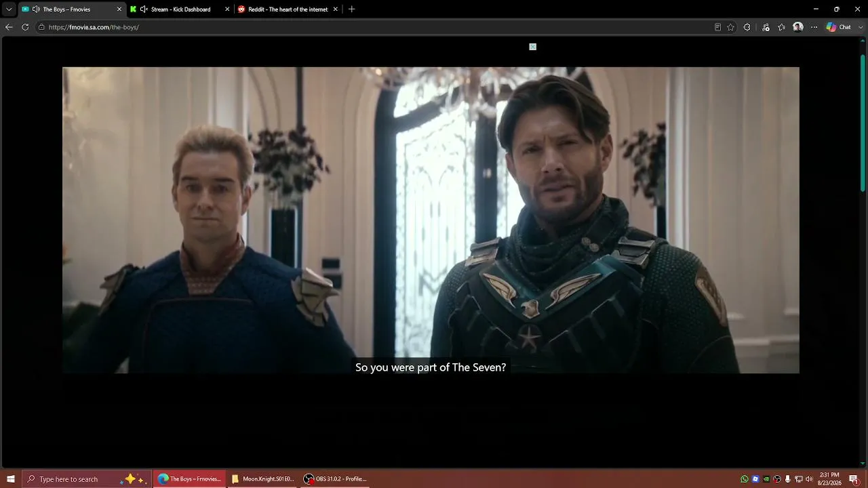Click the taskbar search box

(87, 479)
